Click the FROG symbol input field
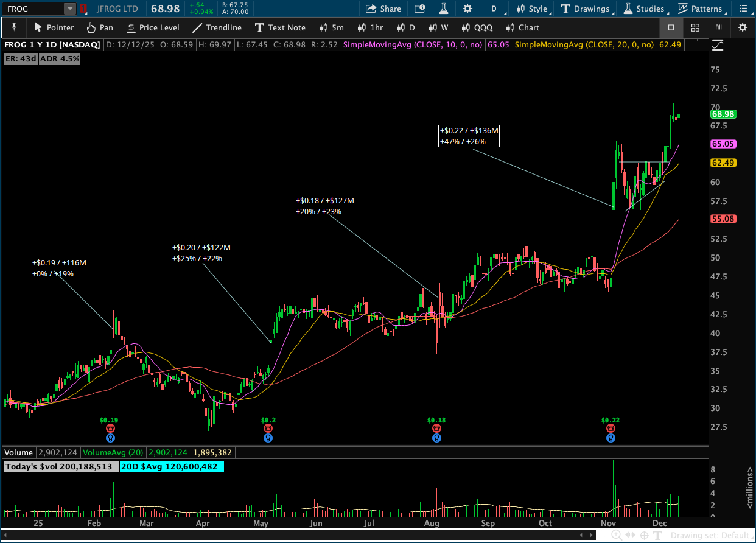756x543 pixels. pos(33,9)
